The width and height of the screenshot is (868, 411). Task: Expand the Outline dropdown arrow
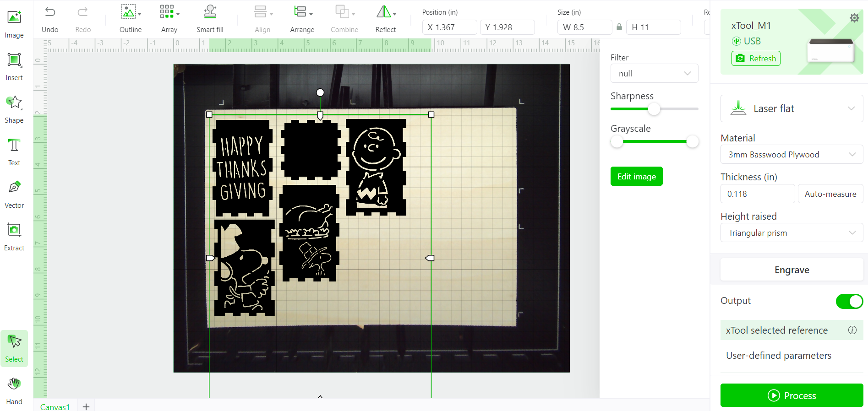pos(140,14)
